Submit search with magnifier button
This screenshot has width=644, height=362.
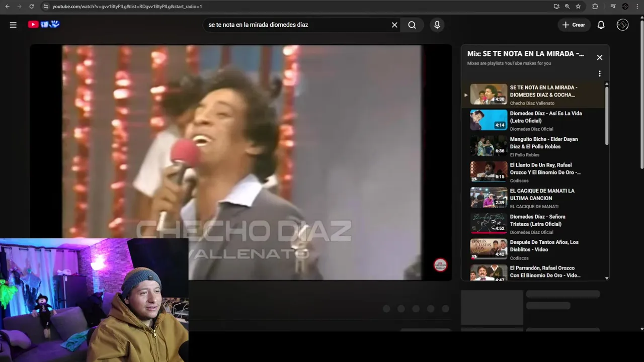pyautogui.click(x=412, y=25)
